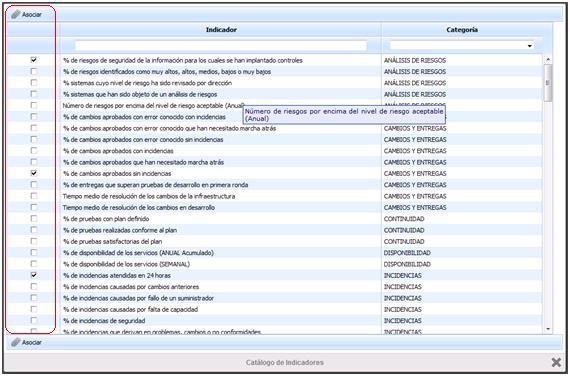The width and height of the screenshot is (570, 376).
Task: Close the Catálogo de Indicadores dialog
Action: tap(556, 362)
